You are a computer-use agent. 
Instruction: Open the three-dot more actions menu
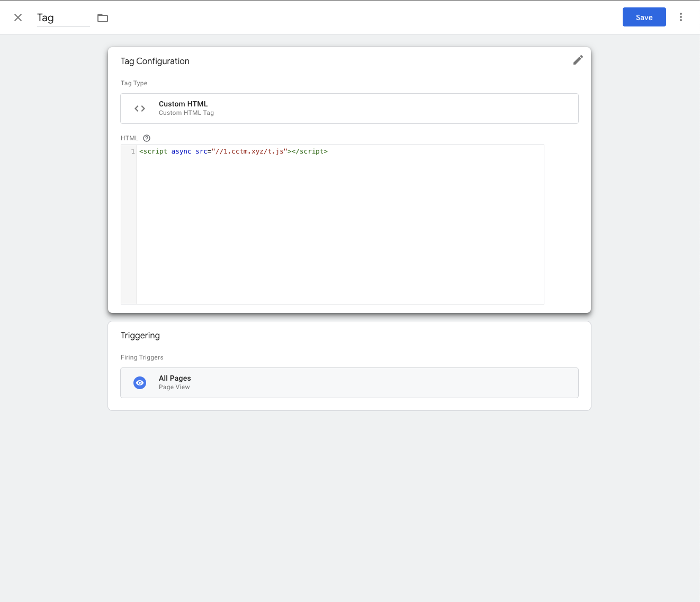click(681, 17)
